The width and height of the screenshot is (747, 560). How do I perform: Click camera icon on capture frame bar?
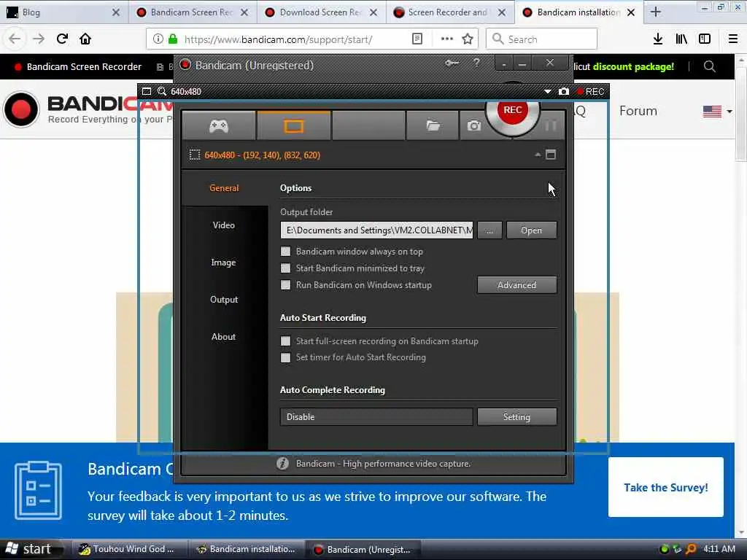(x=564, y=91)
